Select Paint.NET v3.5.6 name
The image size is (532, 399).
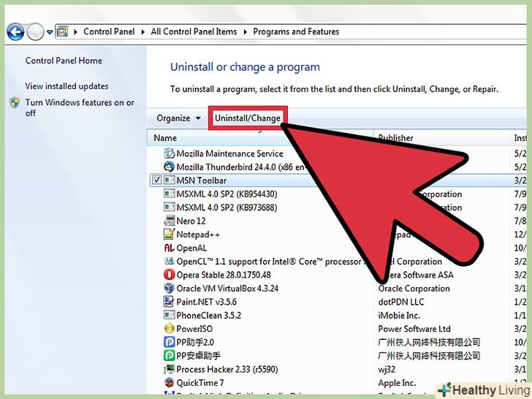coord(207,302)
